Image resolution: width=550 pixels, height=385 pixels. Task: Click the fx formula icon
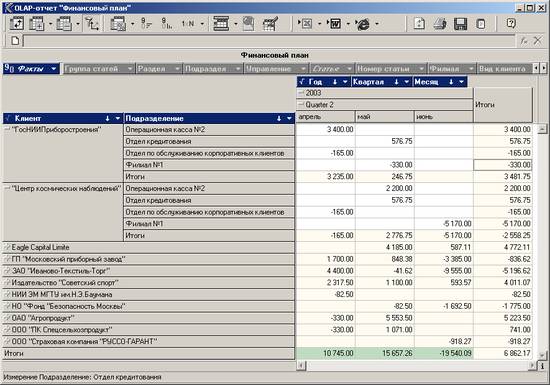[x=524, y=41]
